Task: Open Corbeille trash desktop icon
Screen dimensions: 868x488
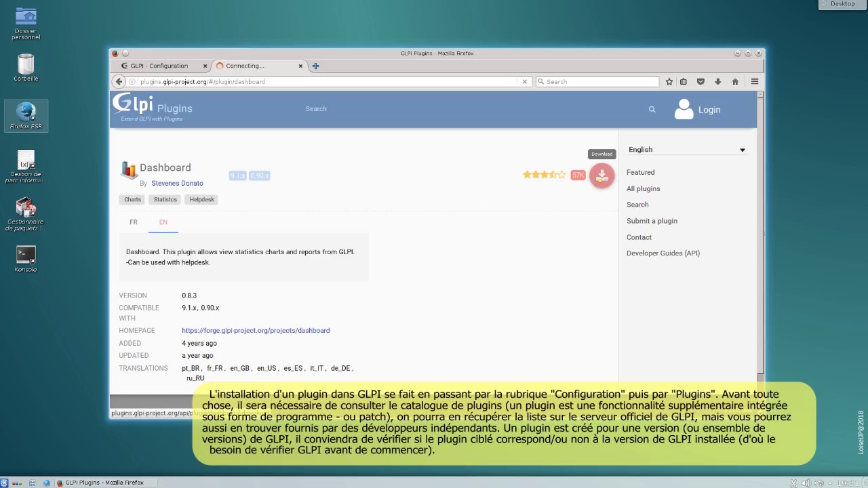Action: 26,68
